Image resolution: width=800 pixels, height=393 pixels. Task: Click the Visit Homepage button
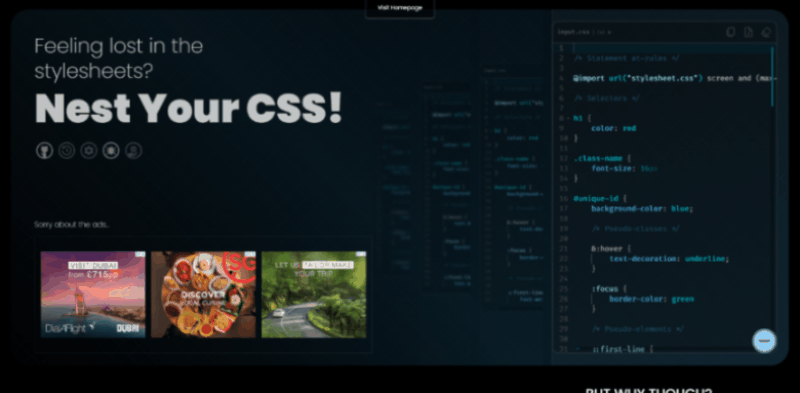(399, 8)
